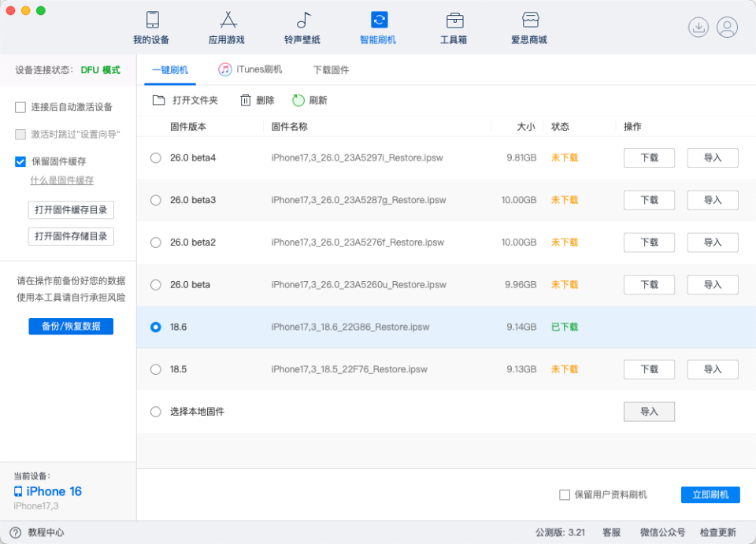Import firmware for 26.0 beta2 row
Screen dimensions: 756x544
713,242
